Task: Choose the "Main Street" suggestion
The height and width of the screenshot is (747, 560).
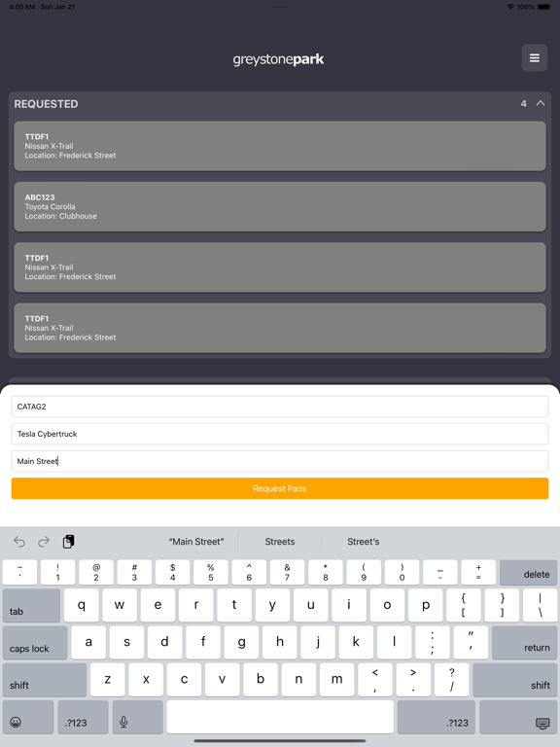Action: (x=196, y=542)
